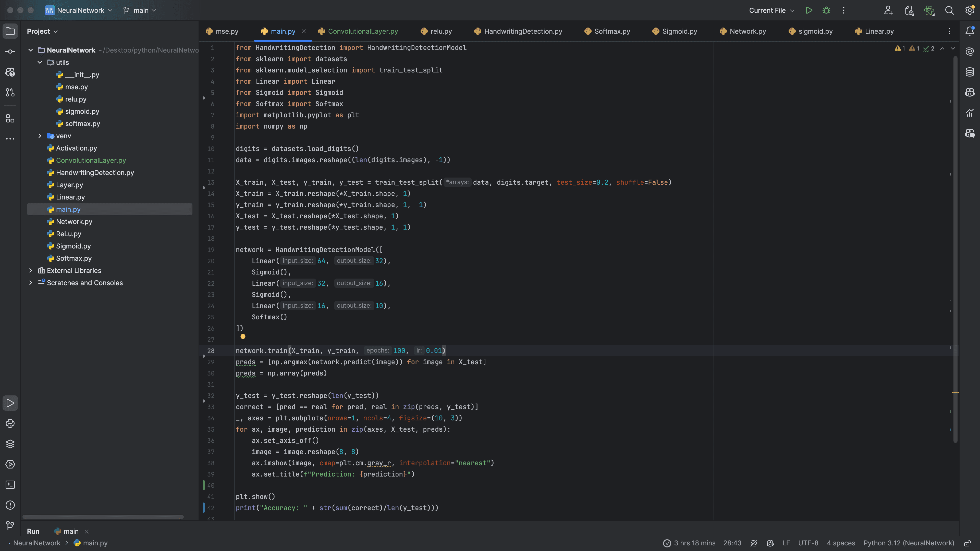This screenshot has width=980, height=551.
Task: Open Search Everywhere magnifier
Action: pyautogui.click(x=950, y=10)
